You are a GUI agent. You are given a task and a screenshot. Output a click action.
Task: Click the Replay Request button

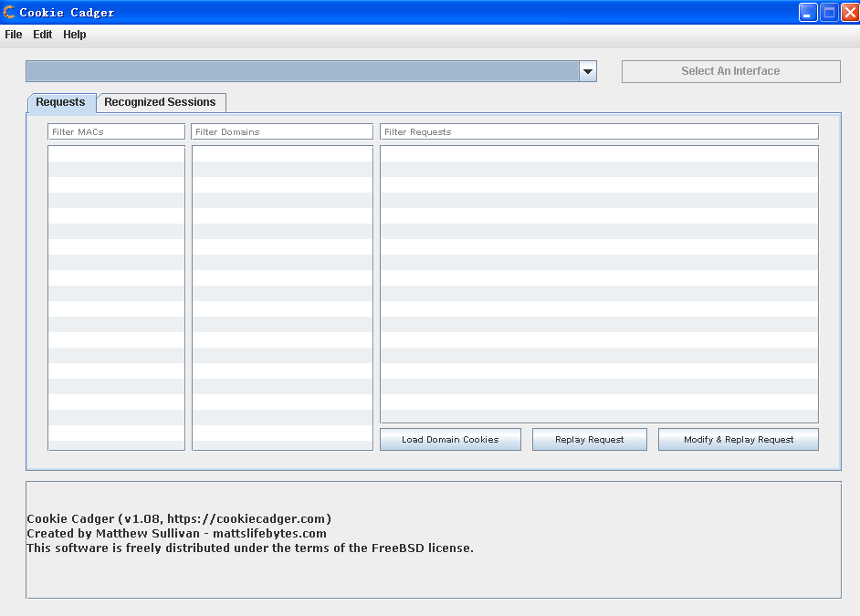590,440
